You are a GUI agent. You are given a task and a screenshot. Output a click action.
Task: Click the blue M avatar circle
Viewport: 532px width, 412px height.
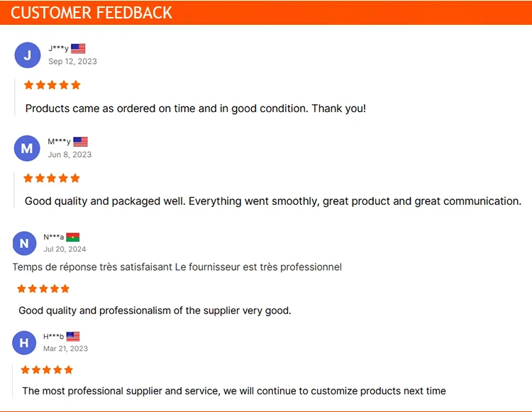tap(27, 148)
